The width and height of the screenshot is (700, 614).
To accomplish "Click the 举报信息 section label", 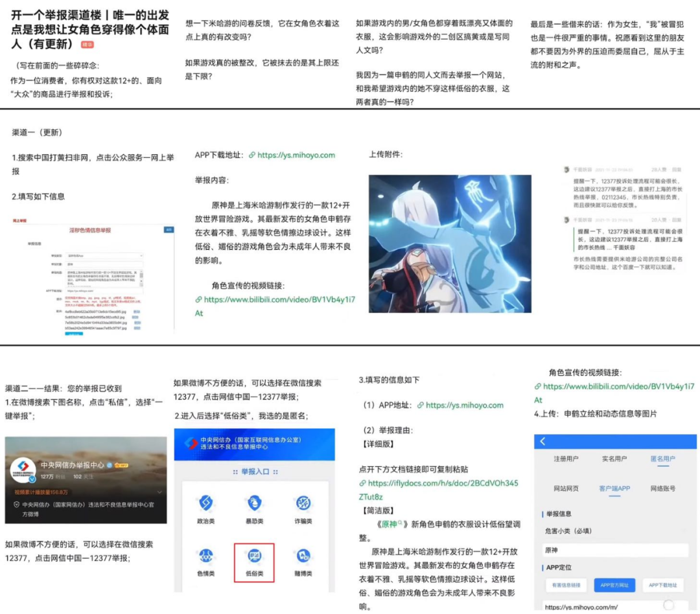I will coord(559,514).
